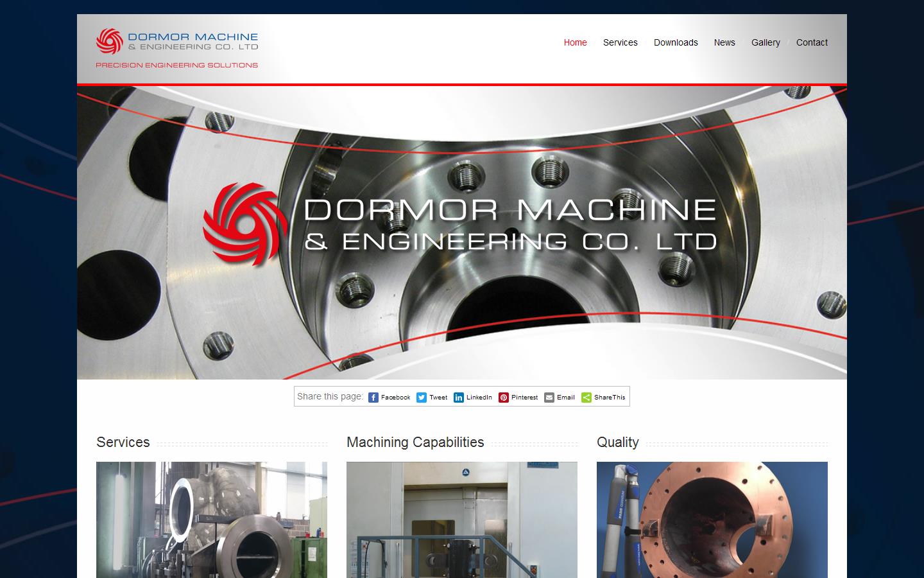Click the 'Share this page:' label
The width and height of the screenshot is (924, 578).
[x=330, y=396]
